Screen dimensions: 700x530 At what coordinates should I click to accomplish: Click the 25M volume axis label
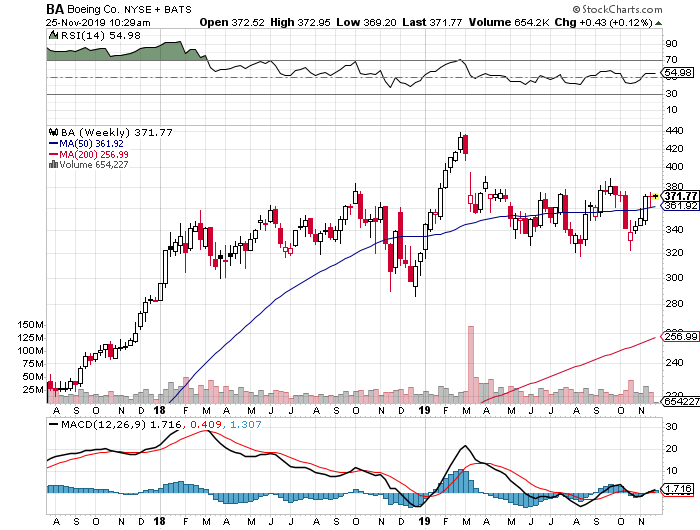33,389
